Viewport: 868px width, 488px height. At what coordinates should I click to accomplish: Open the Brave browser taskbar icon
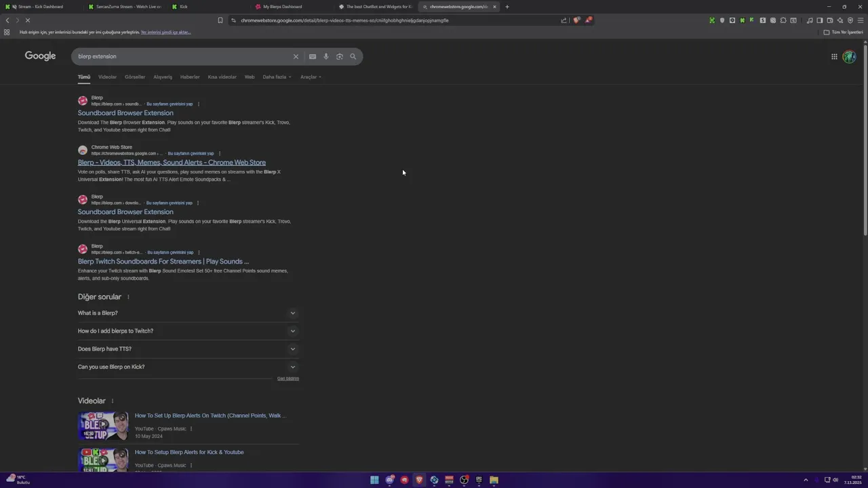[x=419, y=480]
